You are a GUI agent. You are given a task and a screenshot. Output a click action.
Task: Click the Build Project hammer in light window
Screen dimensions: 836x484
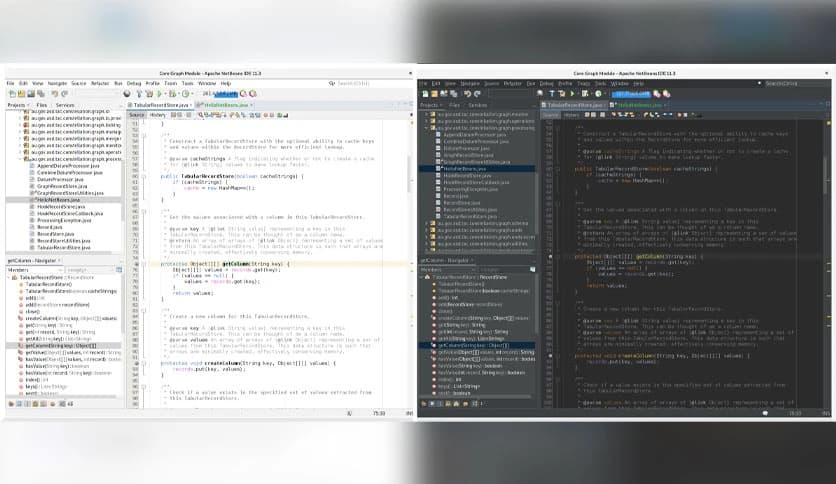point(140,94)
